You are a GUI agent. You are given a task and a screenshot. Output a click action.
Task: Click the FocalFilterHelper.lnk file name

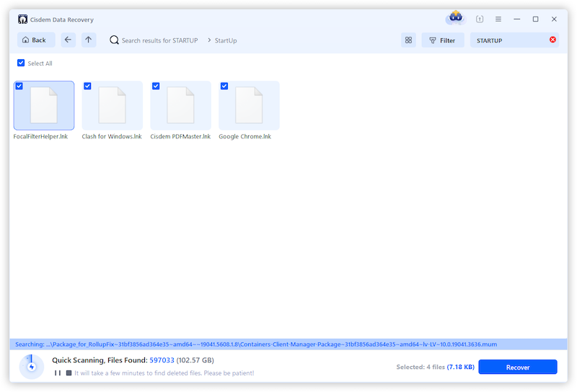pyautogui.click(x=40, y=136)
